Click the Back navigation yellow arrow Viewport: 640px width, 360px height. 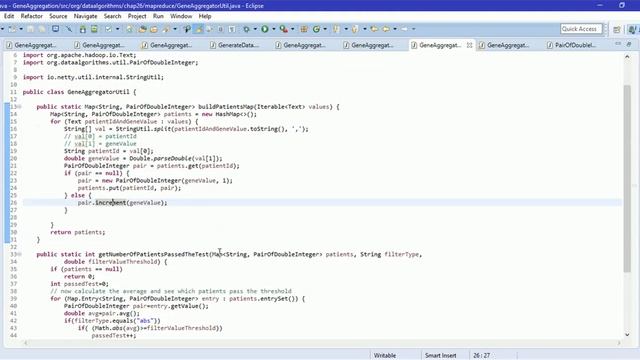[386, 29]
